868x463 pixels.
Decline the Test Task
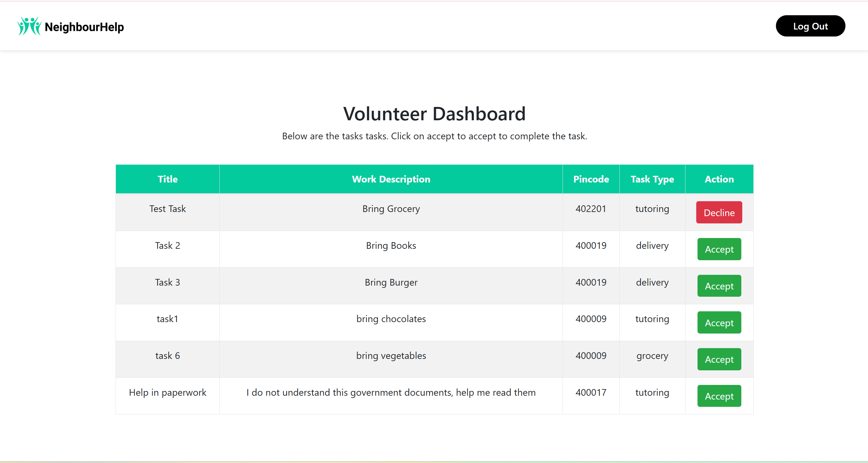pos(719,213)
